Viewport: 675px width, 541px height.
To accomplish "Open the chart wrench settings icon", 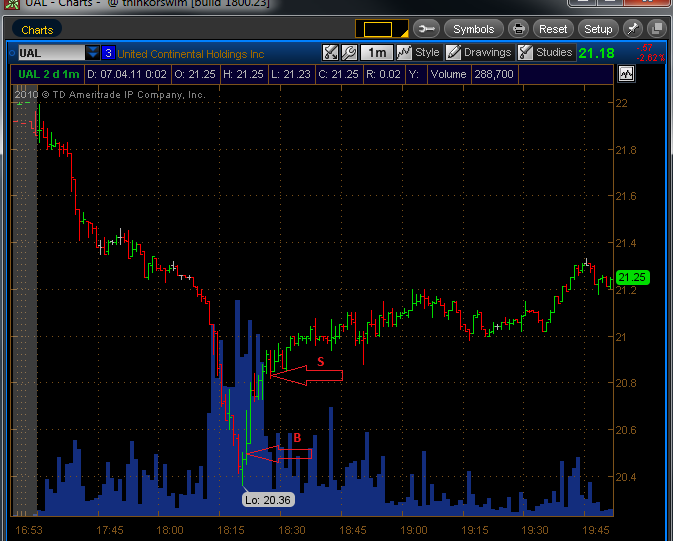I will 349,53.
